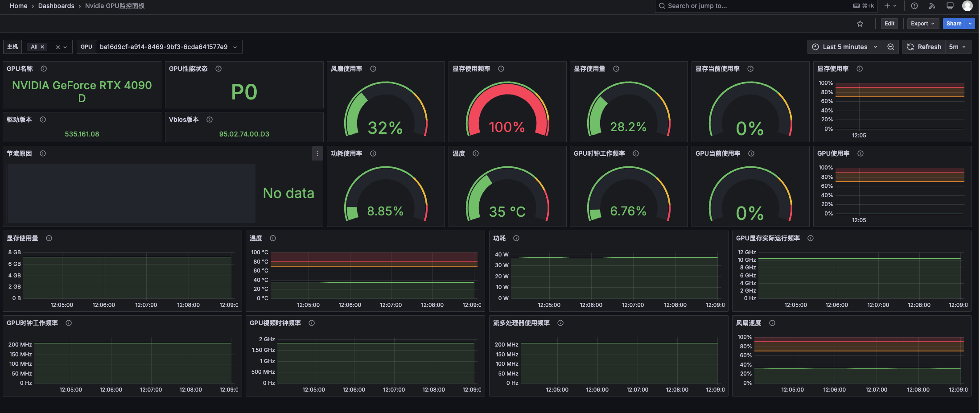Click the display cycle view icon

(950, 6)
